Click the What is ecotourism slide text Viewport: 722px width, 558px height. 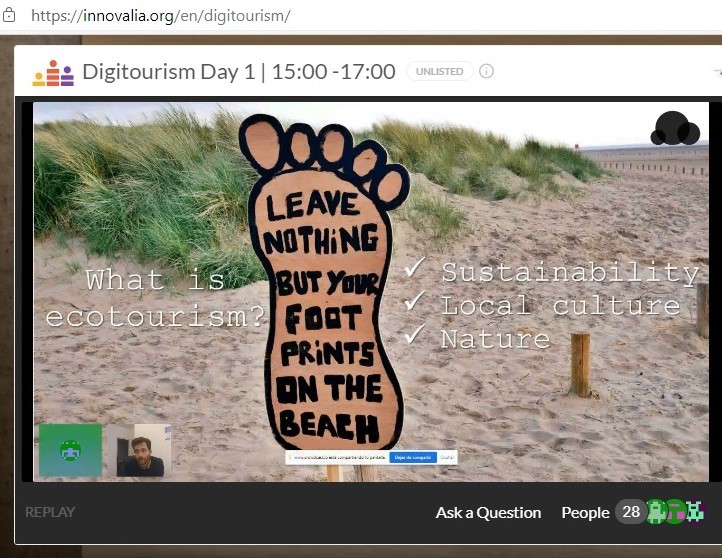coord(157,298)
